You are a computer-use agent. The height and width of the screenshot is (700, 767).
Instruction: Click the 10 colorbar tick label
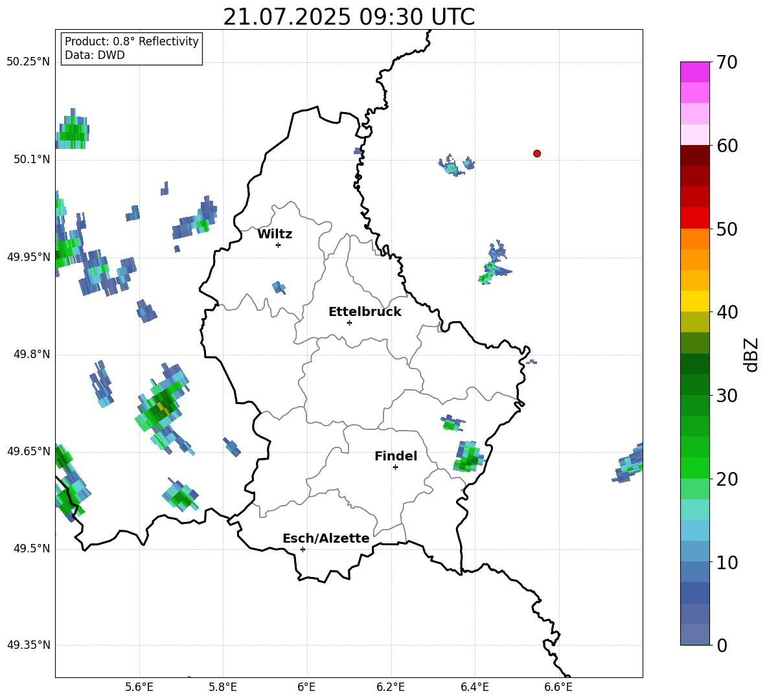pos(727,562)
